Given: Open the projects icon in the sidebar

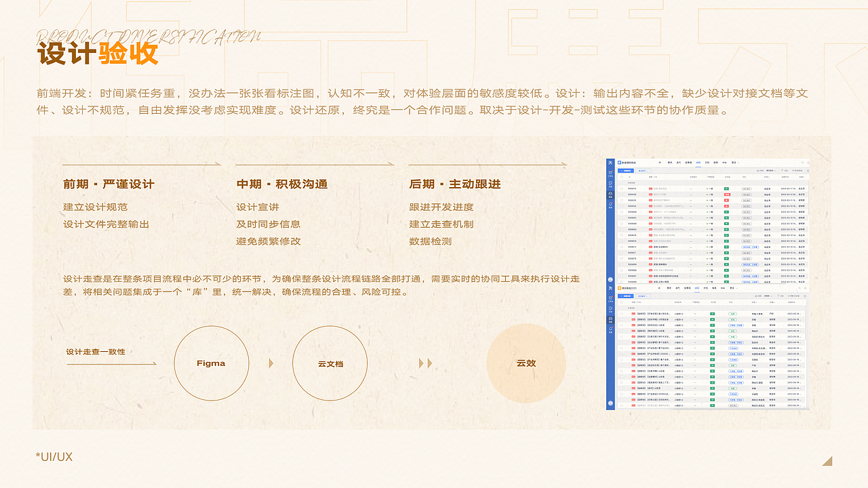Looking at the screenshot, I should pyautogui.click(x=610, y=194).
